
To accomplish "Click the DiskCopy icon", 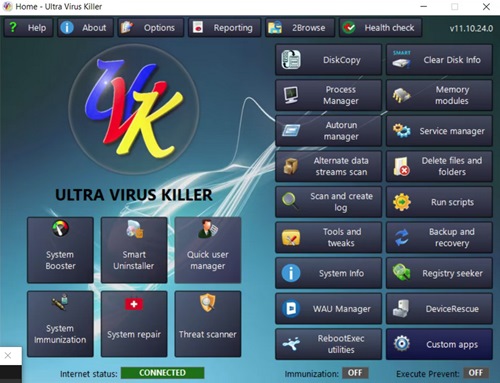I will point(291,60).
